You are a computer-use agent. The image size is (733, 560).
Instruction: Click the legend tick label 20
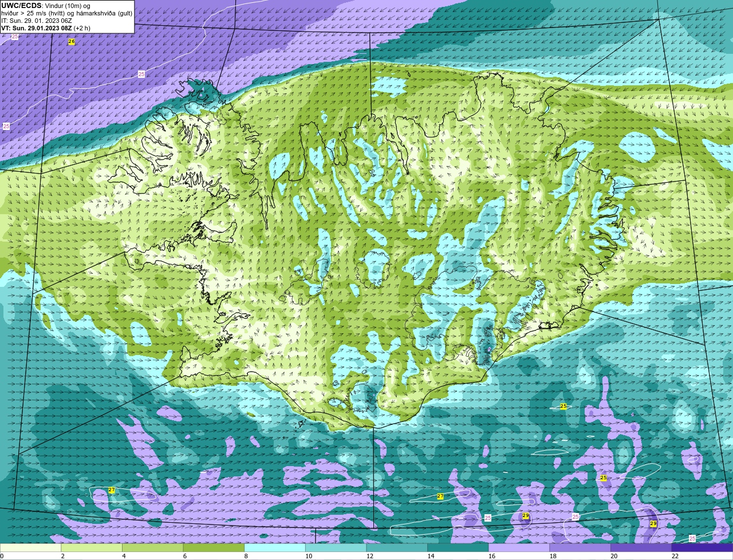click(614, 556)
